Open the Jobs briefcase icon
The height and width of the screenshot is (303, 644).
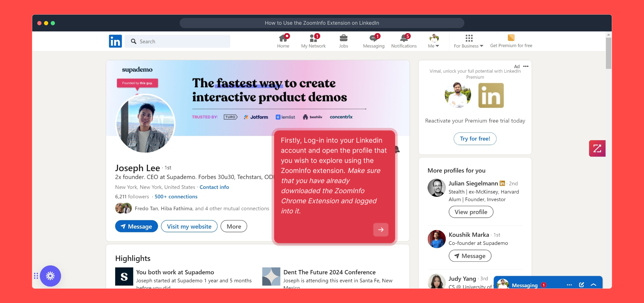(x=343, y=38)
